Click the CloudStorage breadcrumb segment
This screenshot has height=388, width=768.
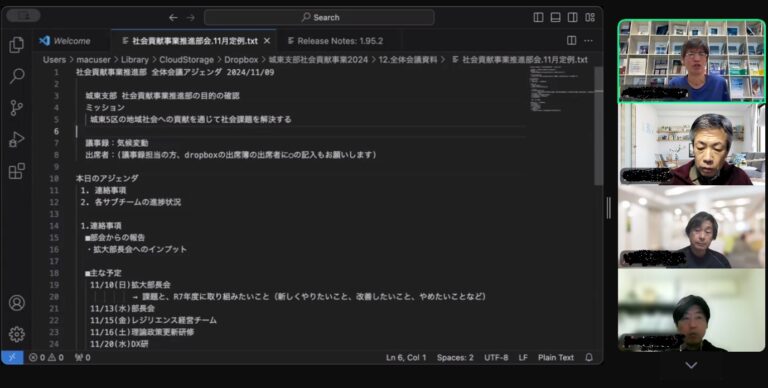pyautogui.click(x=187, y=60)
